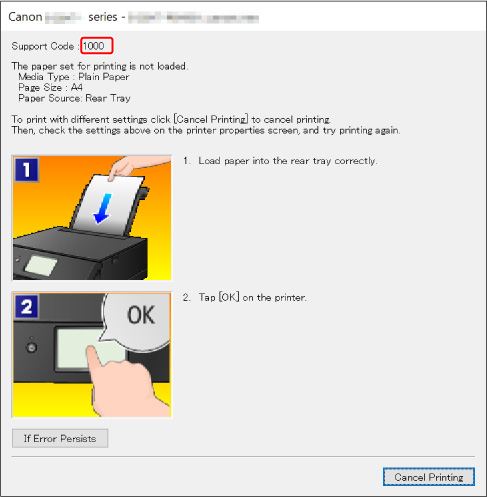
Task: Click the blue number 2 badge
Action: coord(27,306)
